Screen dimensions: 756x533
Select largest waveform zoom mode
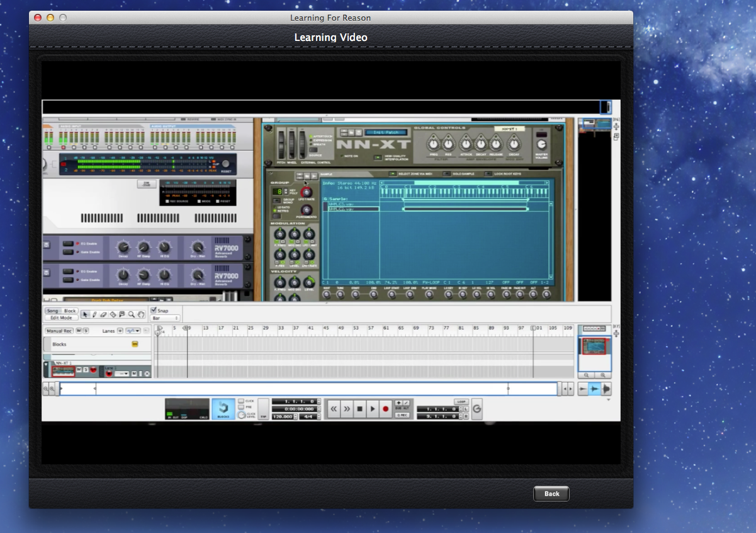606,389
